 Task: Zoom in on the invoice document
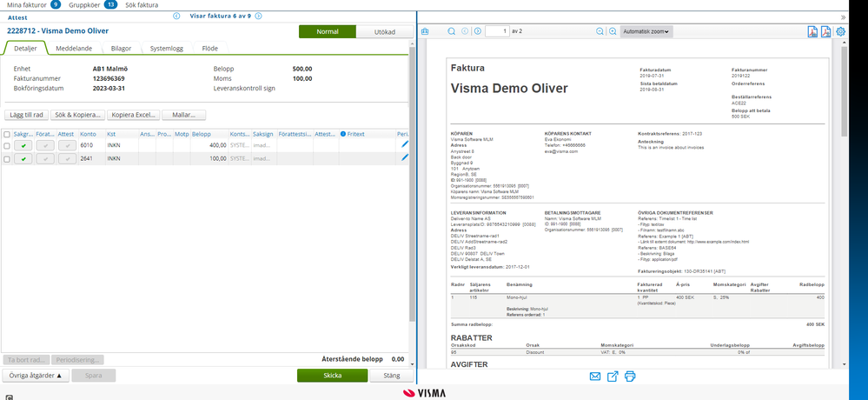point(613,31)
